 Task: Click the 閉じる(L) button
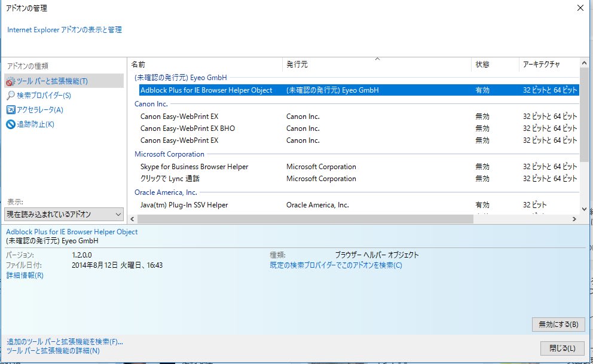563,348
